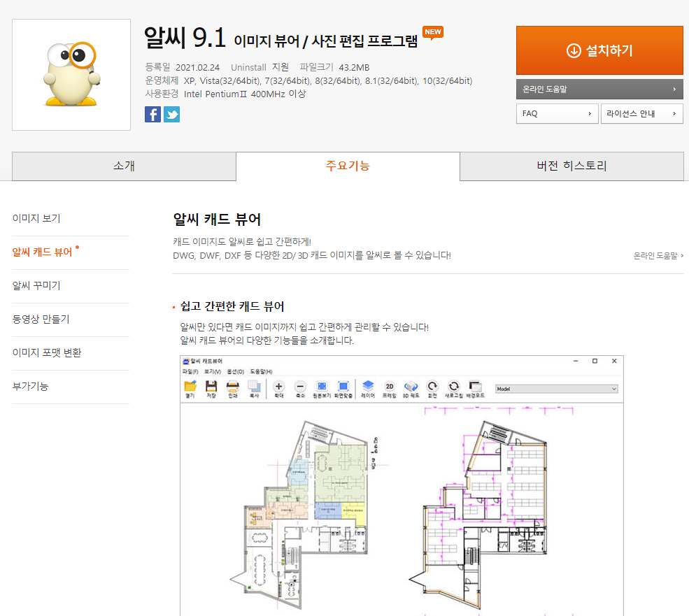689x616 pixels.
Task: Click the ALSee mascot product image
Action: 71,74
